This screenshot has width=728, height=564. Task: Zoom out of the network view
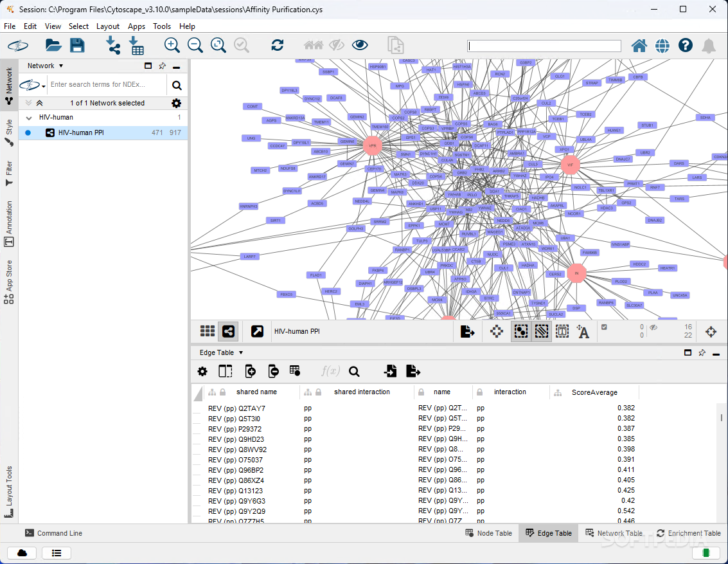[x=195, y=45]
